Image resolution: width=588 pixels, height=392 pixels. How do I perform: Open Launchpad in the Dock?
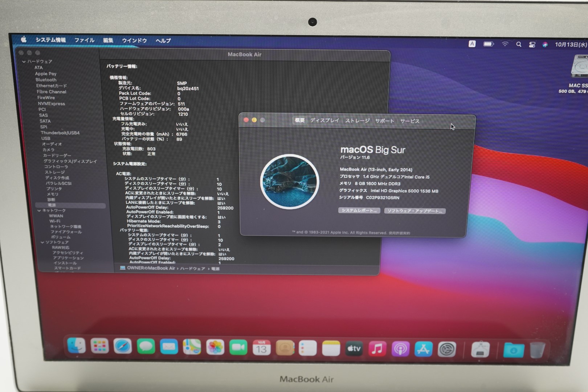[99, 346]
